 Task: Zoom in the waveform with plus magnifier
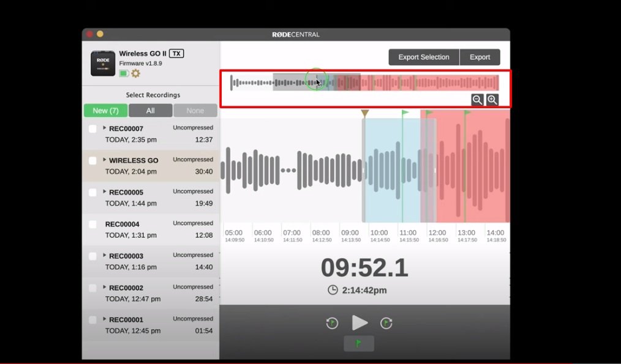click(x=492, y=100)
